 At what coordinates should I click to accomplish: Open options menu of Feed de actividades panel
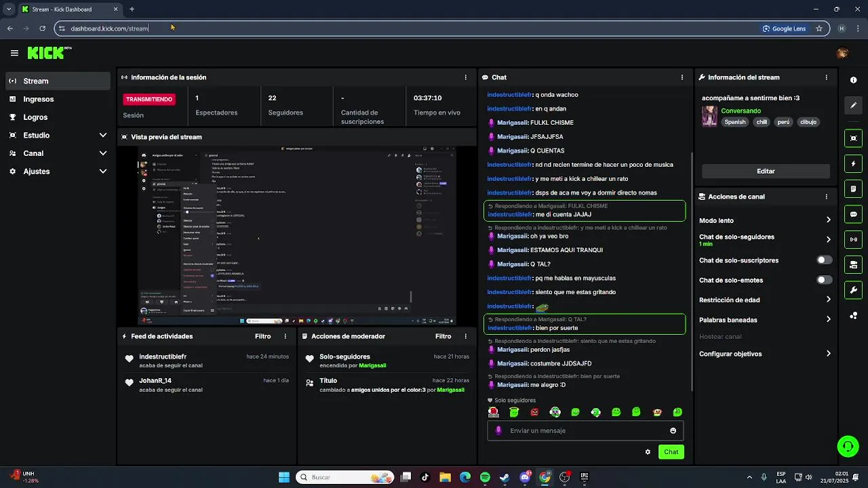pos(285,336)
